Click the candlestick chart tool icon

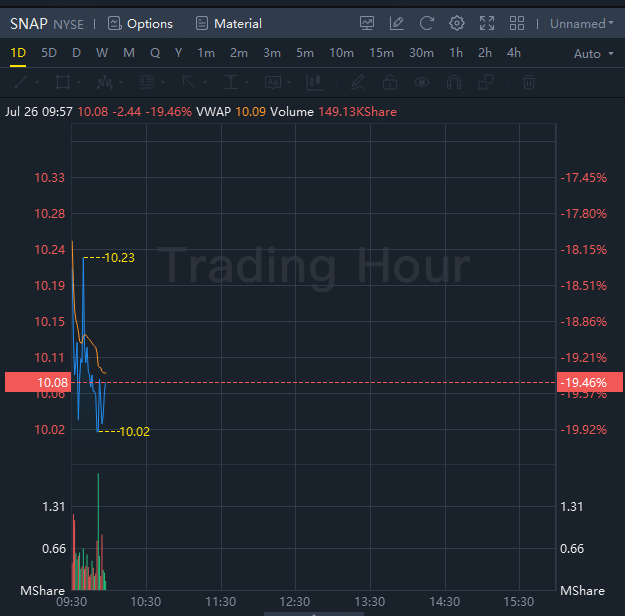314,82
